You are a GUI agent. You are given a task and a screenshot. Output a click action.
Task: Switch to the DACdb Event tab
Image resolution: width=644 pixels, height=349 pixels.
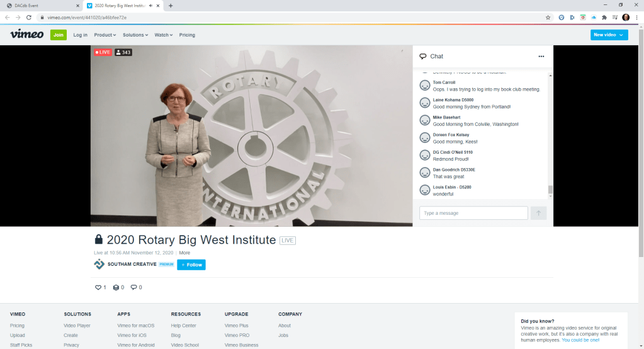coord(41,5)
